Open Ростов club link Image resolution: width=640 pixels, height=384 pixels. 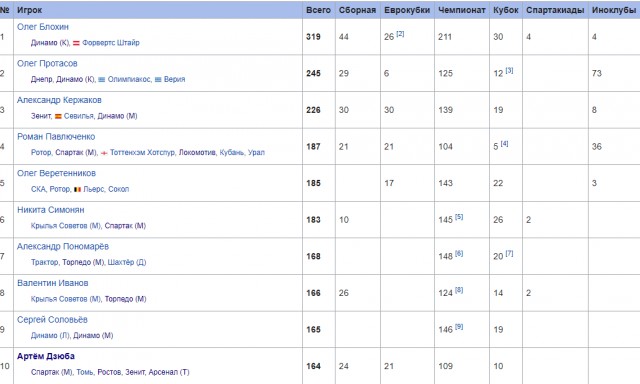(x=109, y=372)
